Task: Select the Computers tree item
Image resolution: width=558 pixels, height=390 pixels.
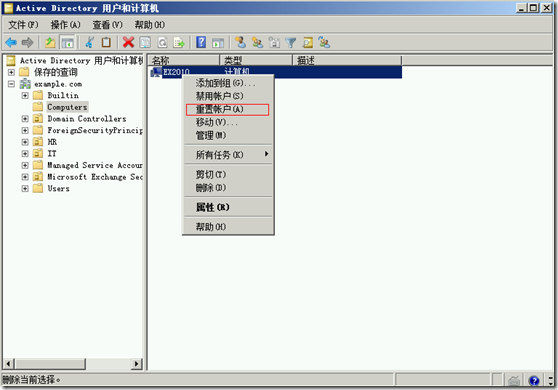Action: tap(67, 107)
